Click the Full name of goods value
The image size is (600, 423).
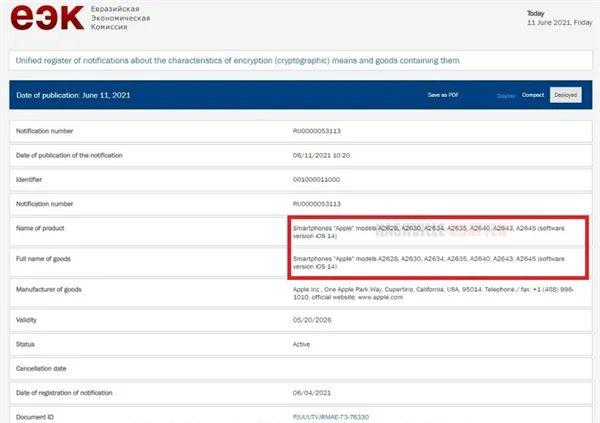[429, 263]
